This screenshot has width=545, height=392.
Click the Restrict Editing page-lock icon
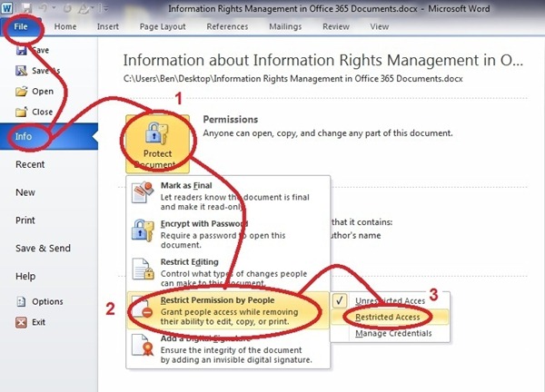pos(143,269)
